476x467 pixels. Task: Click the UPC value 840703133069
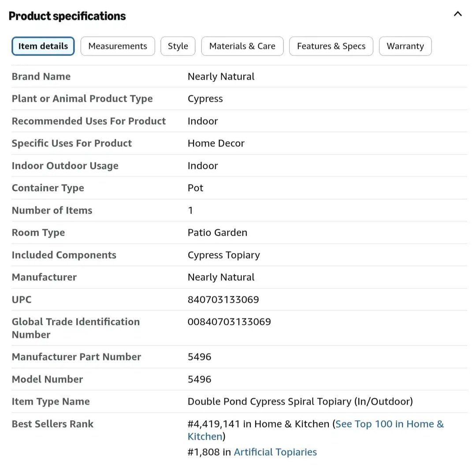(223, 300)
